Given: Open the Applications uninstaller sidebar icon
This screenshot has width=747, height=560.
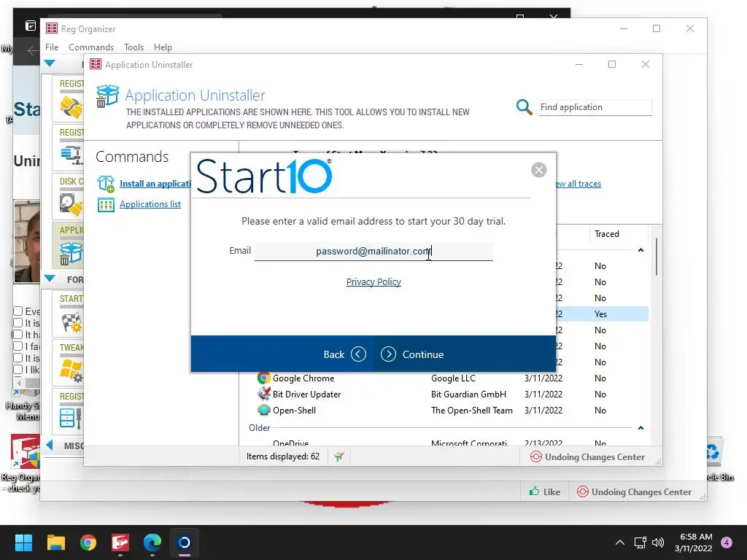Looking at the screenshot, I should 71,253.
